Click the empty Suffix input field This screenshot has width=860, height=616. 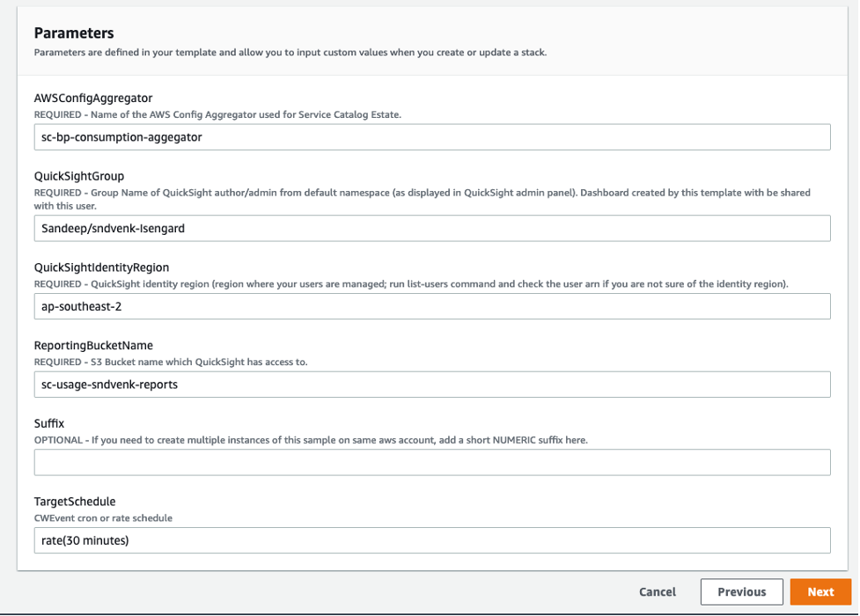coord(431,461)
